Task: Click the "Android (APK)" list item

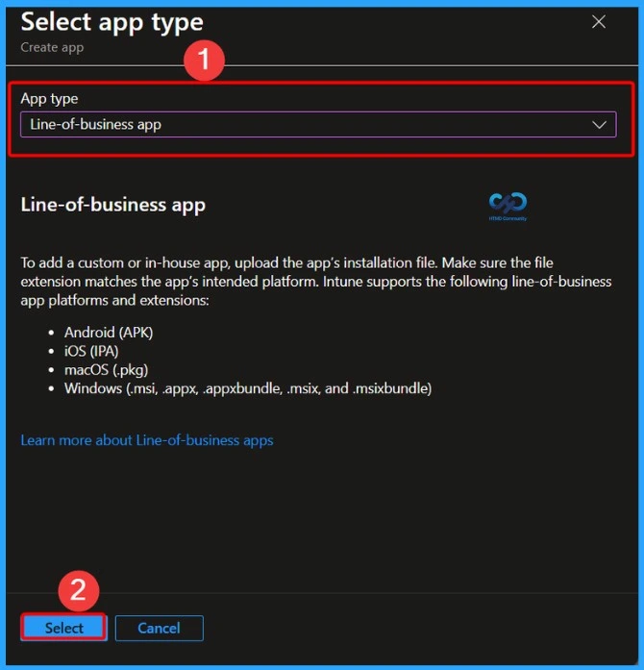Action: point(109,332)
